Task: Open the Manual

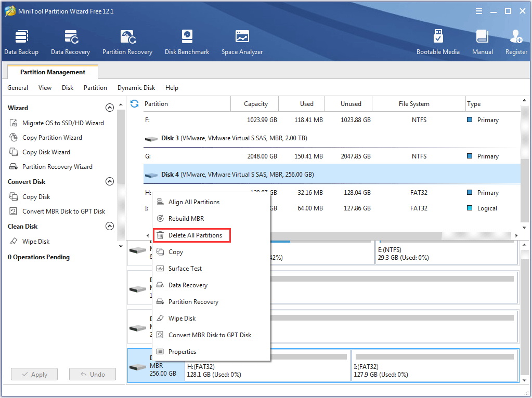Action: coord(483,42)
